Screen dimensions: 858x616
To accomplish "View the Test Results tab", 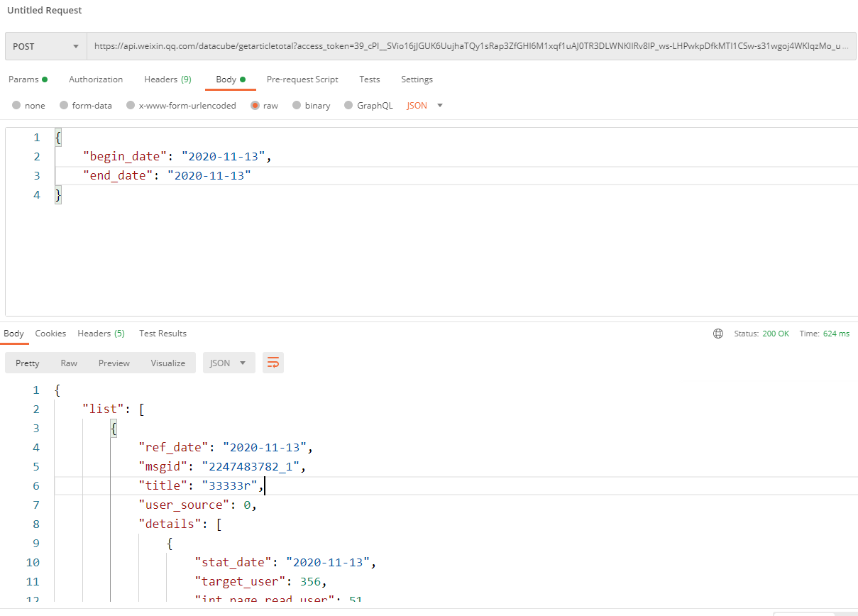I will [x=163, y=334].
